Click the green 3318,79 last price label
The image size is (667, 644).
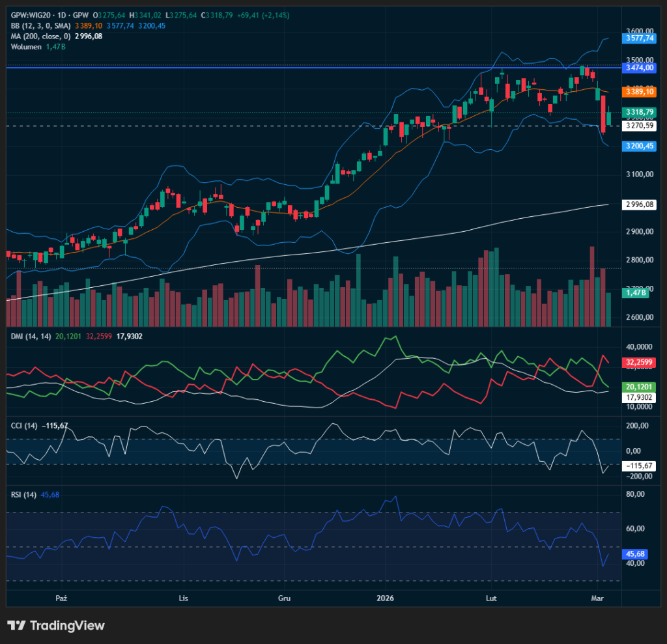(x=639, y=113)
